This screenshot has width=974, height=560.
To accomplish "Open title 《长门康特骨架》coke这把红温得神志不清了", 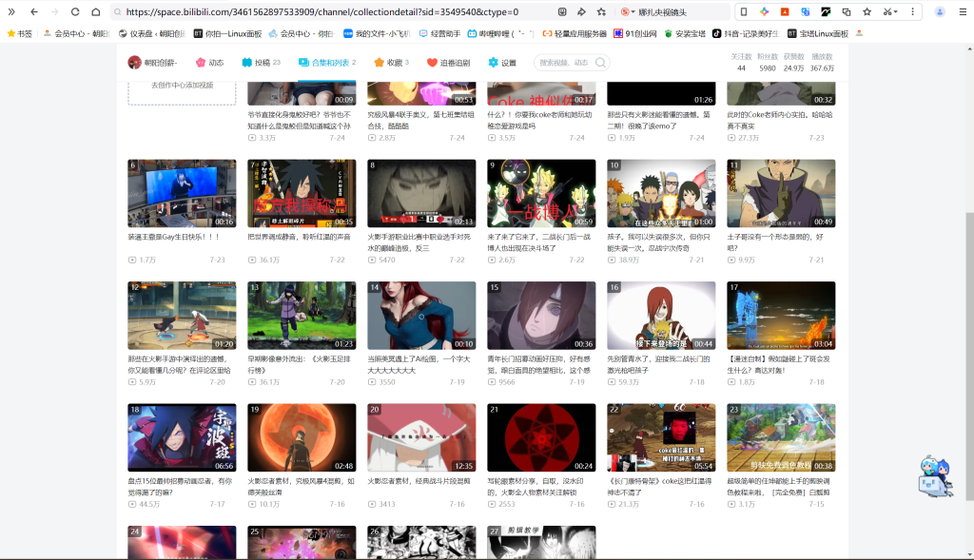I will 659,486.
